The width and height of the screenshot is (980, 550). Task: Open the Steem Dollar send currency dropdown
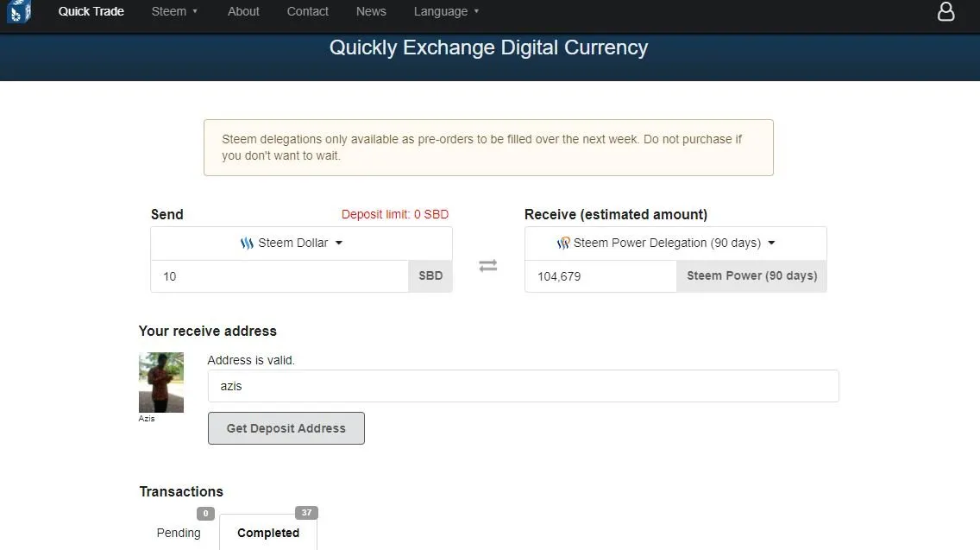[x=301, y=243]
